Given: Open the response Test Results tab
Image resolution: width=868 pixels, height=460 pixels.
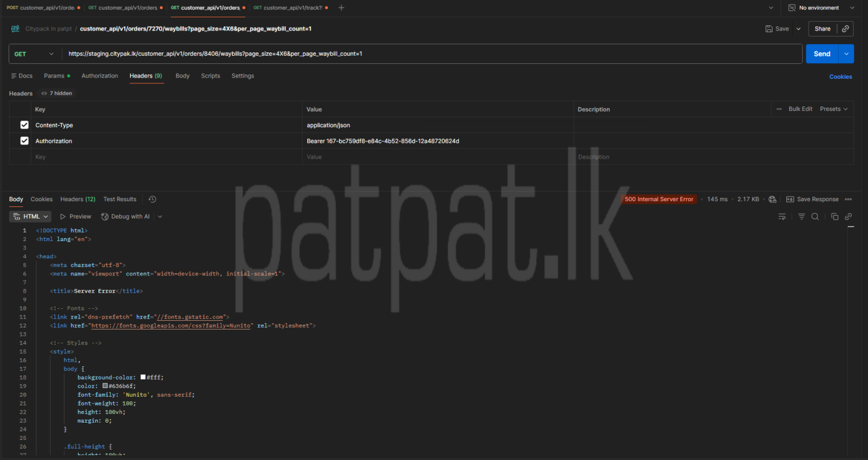Looking at the screenshot, I should pyautogui.click(x=120, y=200).
